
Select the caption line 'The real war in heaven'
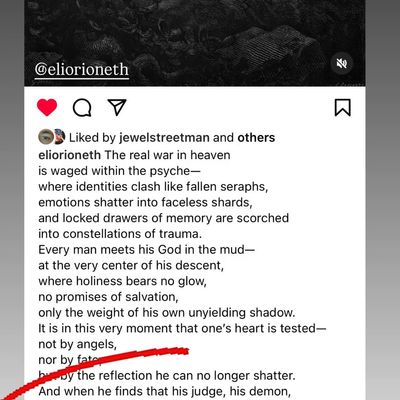[x=167, y=155]
